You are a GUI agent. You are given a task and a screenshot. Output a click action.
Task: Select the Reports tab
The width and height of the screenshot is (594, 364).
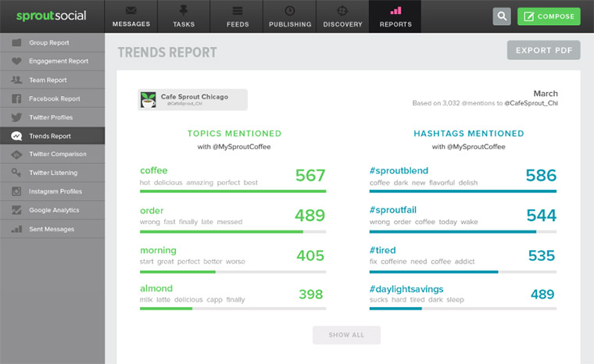pos(395,16)
